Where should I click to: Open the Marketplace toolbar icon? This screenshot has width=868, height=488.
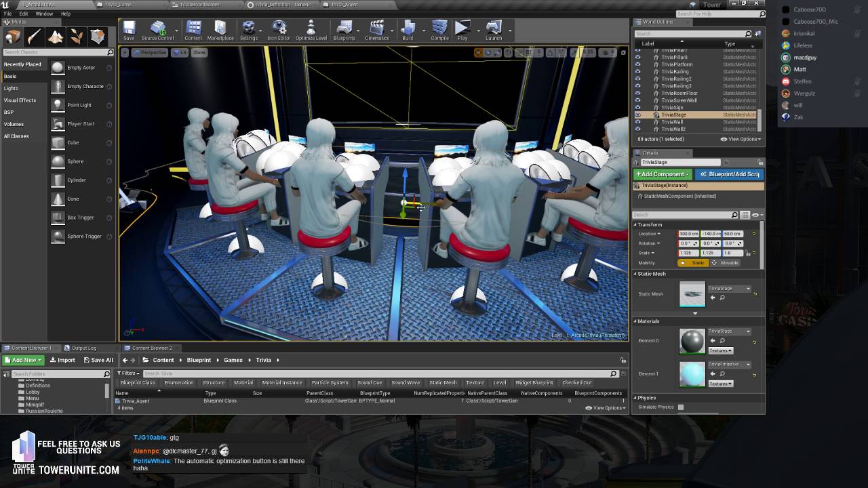pyautogui.click(x=220, y=30)
